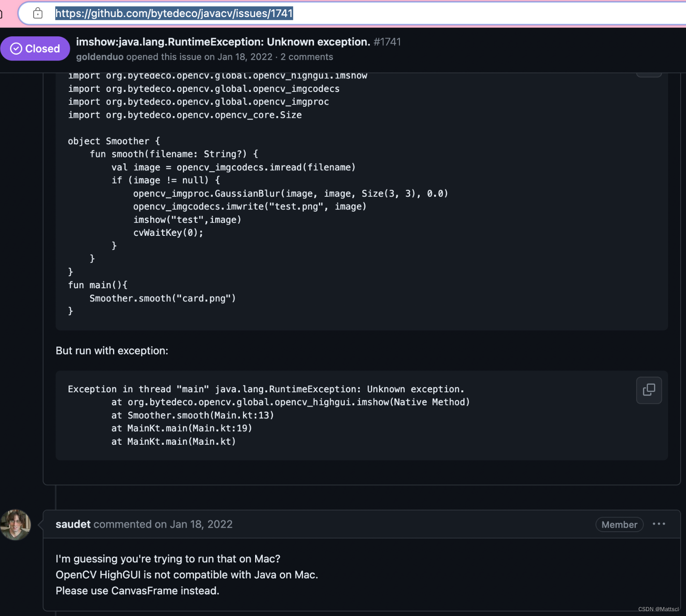The image size is (686, 616).
Task: Click the 'Exception in thread "main"' line
Action: pyautogui.click(x=266, y=389)
